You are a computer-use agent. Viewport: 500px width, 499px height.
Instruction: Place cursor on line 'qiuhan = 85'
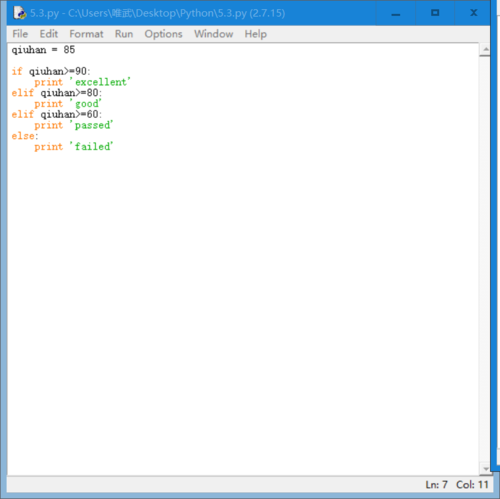coord(43,50)
